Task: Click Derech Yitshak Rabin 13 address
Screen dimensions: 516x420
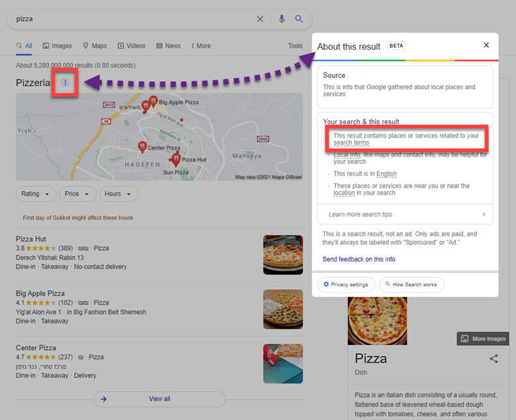Action: coord(50,257)
